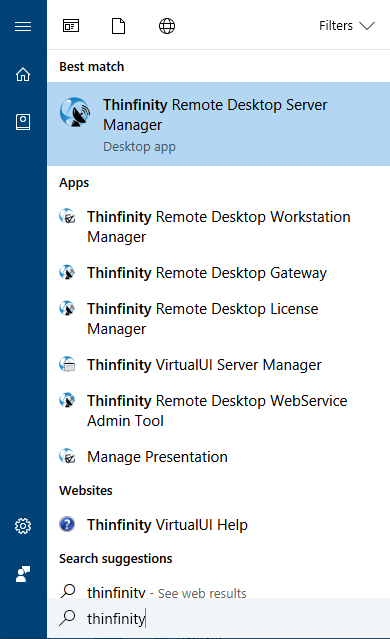The width and height of the screenshot is (390, 639).
Task: Click the WebService Admin Tool icon
Action: (x=67, y=400)
